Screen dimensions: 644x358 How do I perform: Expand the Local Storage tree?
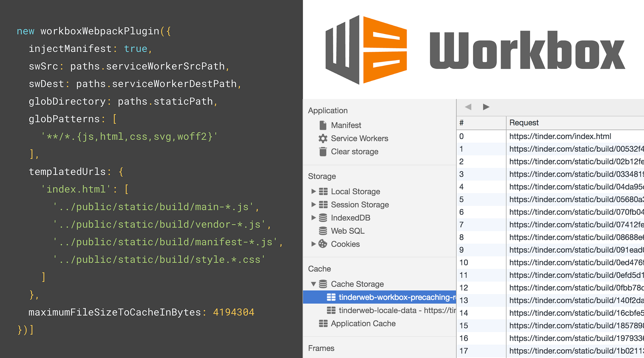(x=313, y=191)
